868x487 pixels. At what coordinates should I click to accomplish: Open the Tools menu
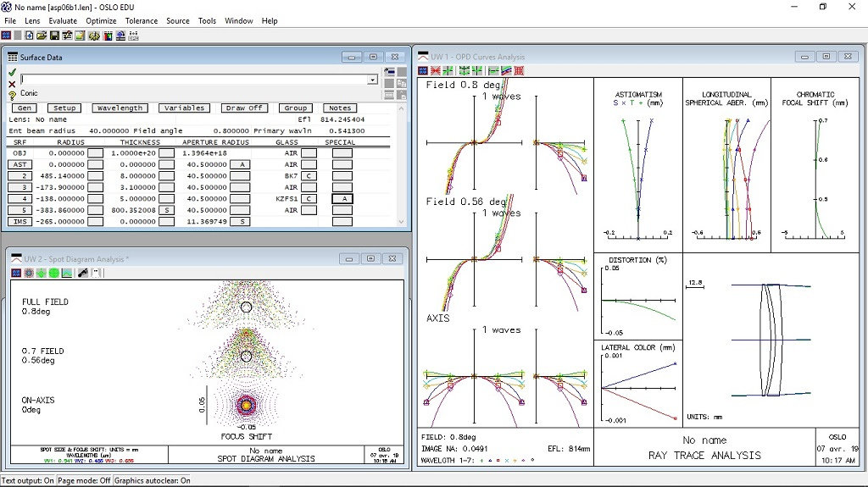coord(207,20)
